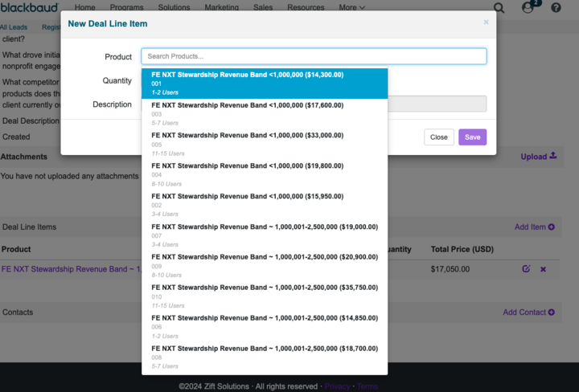Open the search magnifier icon in header
This screenshot has height=392, width=579.
[x=499, y=8]
